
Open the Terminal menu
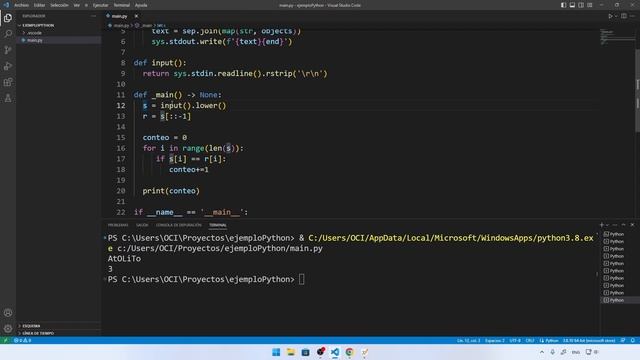(x=122, y=5)
